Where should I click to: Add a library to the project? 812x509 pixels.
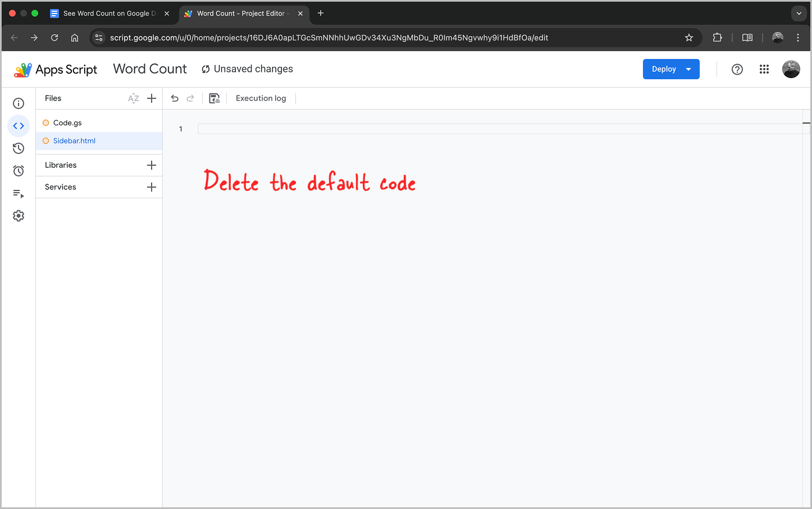point(152,165)
